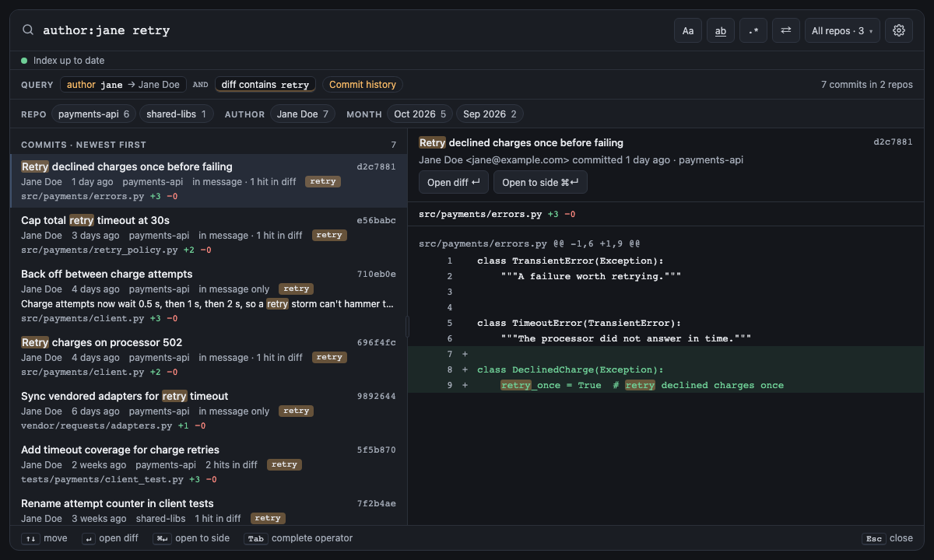Select commit Retry charges on processor 502
This screenshot has height=560, width=934.
tap(209, 356)
